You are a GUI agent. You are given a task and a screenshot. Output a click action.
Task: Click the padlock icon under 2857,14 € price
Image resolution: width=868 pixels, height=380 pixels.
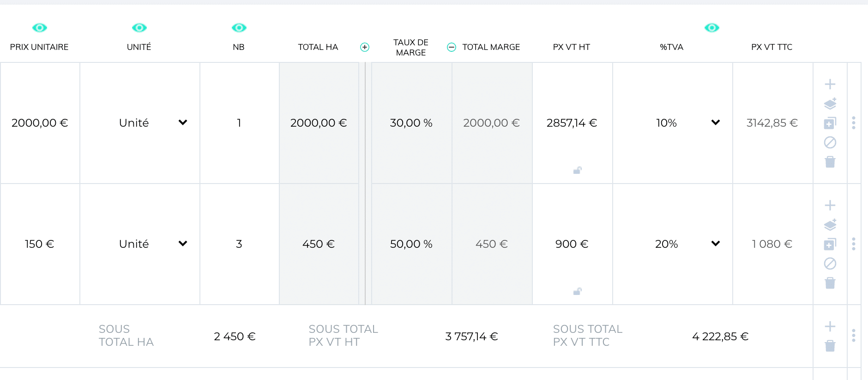(577, 170)
